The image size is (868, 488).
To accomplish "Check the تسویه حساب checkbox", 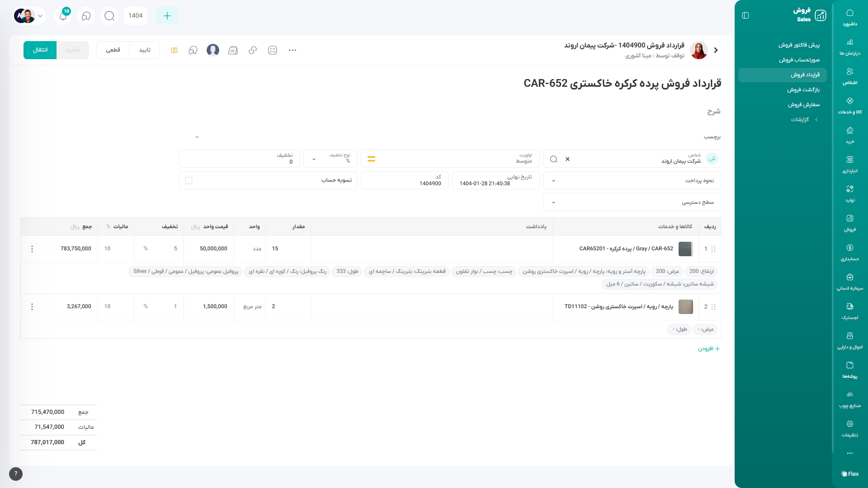I will coord(189,181).
